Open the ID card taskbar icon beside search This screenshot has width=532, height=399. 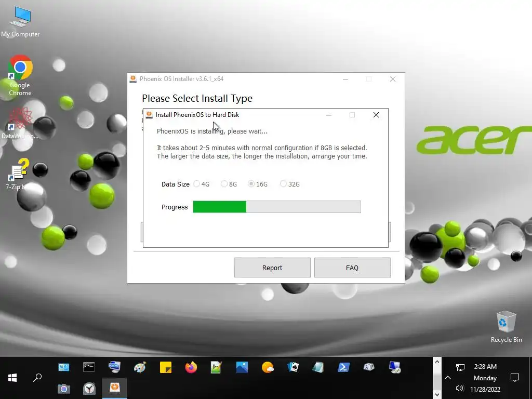coord(63,367)
